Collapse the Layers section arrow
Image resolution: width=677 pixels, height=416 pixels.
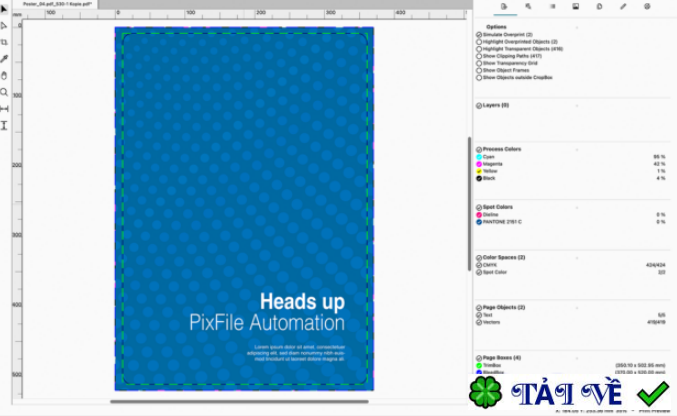click(x=577, y=105)
